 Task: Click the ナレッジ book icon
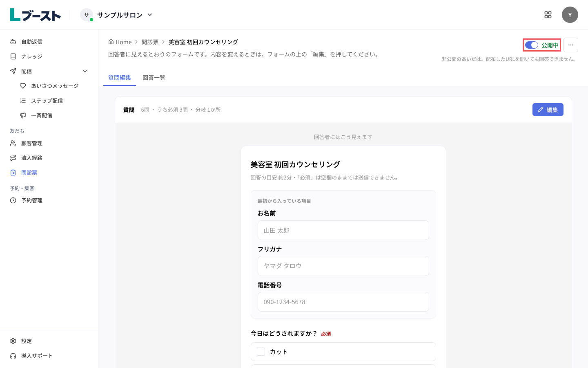[13, 56]
